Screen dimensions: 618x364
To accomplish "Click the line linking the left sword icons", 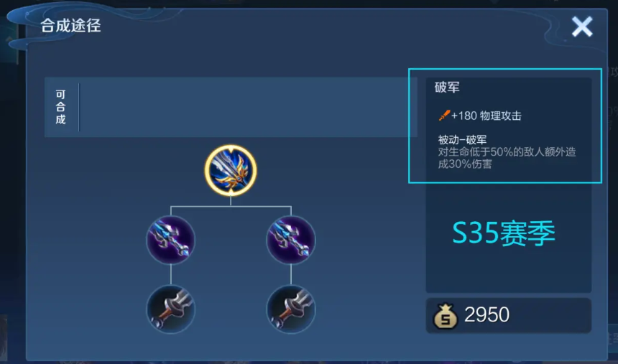I will (x=170, y=274).
